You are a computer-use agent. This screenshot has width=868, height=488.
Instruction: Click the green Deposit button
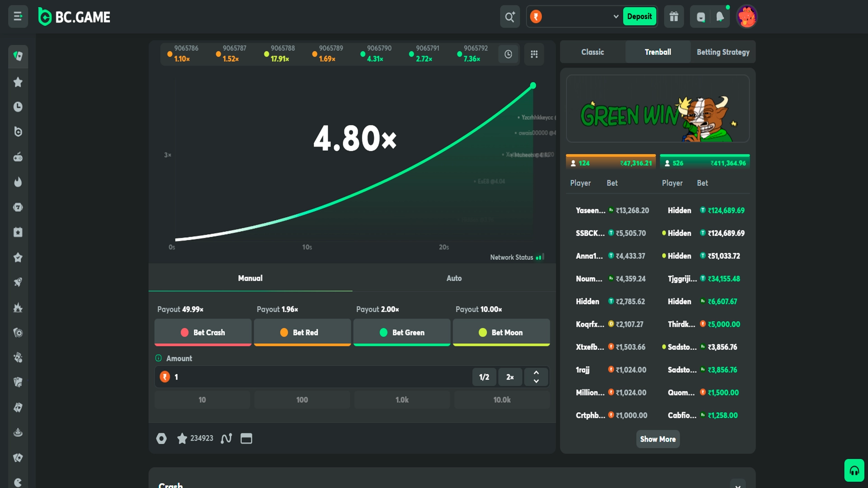coord(639,17)
